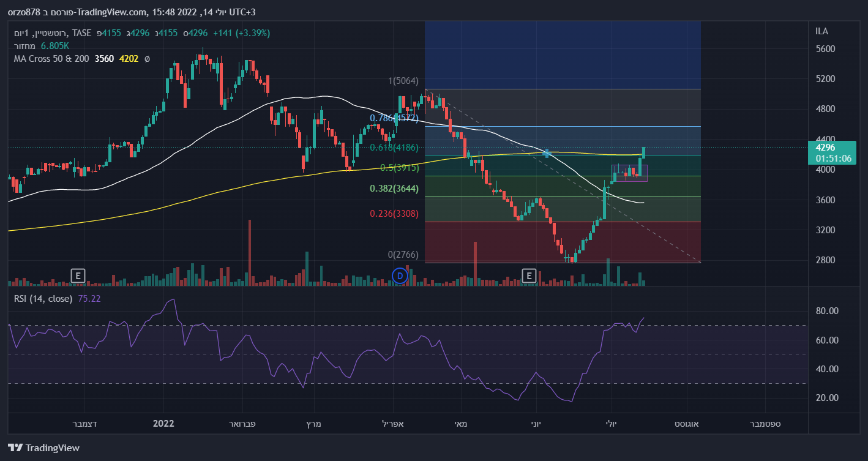Viewport: 868px width, 461px height.
Task: Click the purple consolidation box drawn near July
Action: (629, 173)
